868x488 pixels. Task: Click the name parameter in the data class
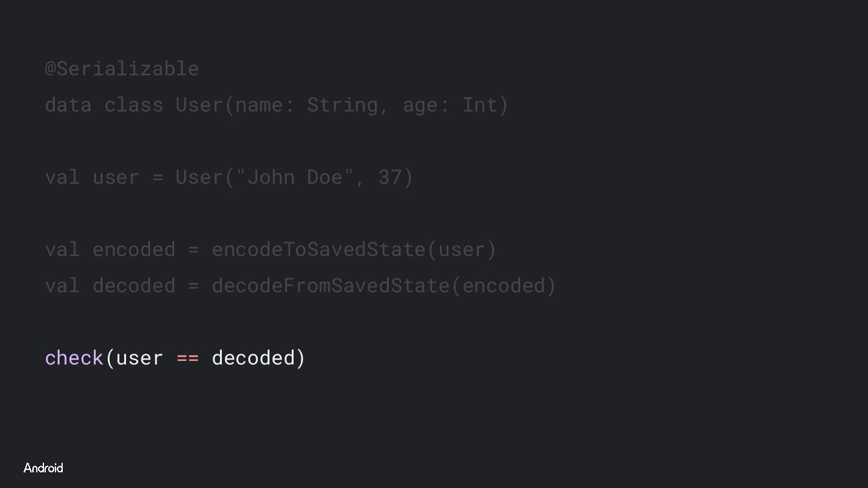259,105
